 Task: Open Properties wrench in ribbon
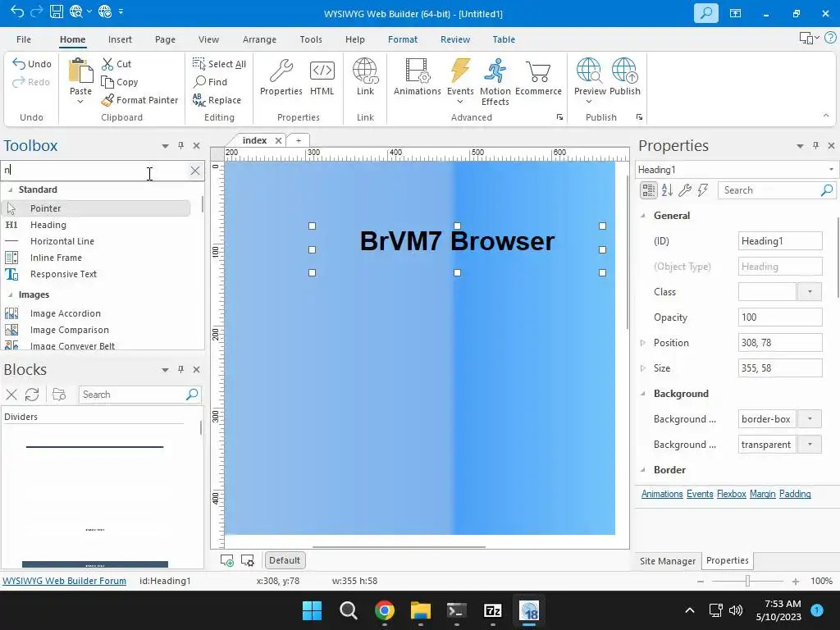click(281, 77)
